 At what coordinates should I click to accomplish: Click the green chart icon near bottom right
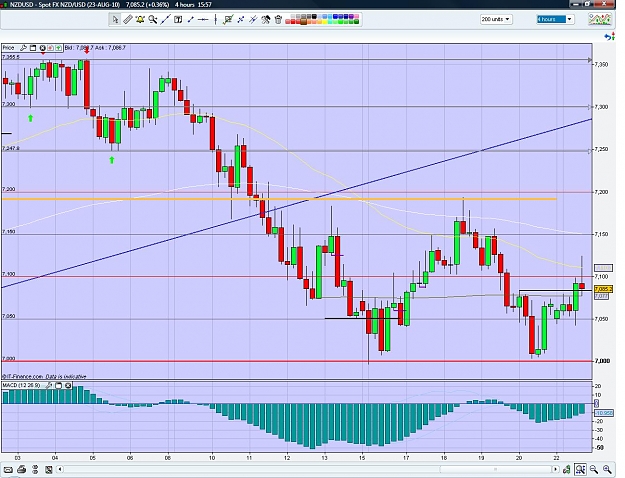(567, 469)
